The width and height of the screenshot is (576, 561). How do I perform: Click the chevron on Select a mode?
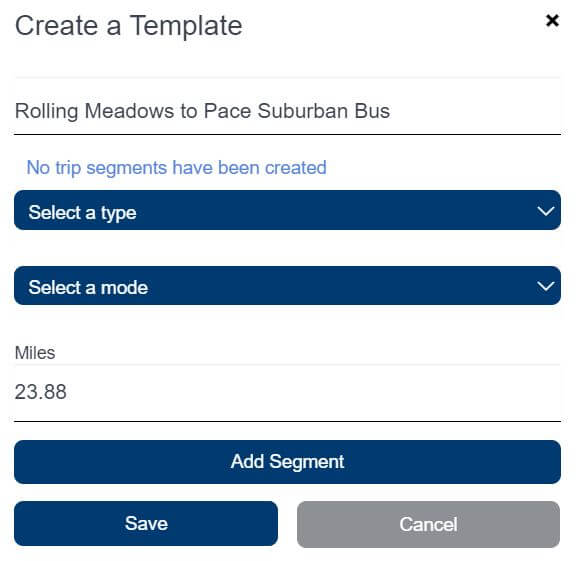tap(545, 286)
